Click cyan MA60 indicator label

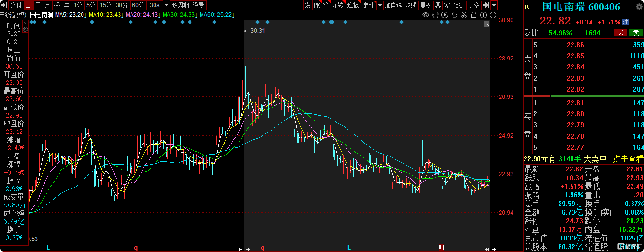click(x=217, y=15)
